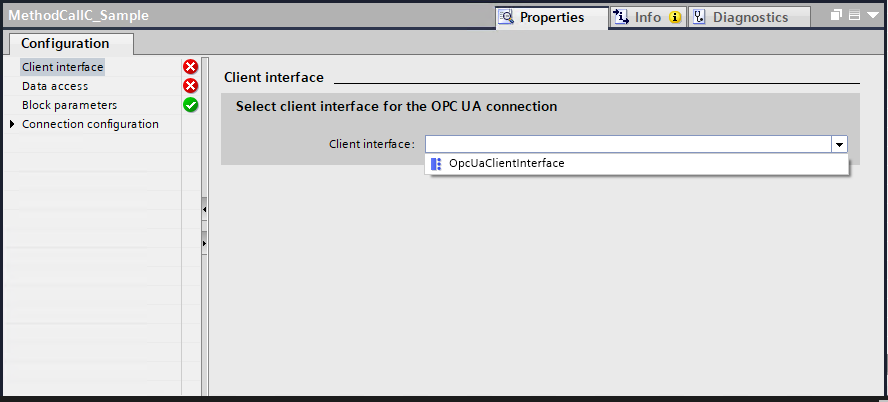Expand the Connection configuration tree node
Image resolution: width=888 pixels, height=402 pixels.
coord(12,124)
